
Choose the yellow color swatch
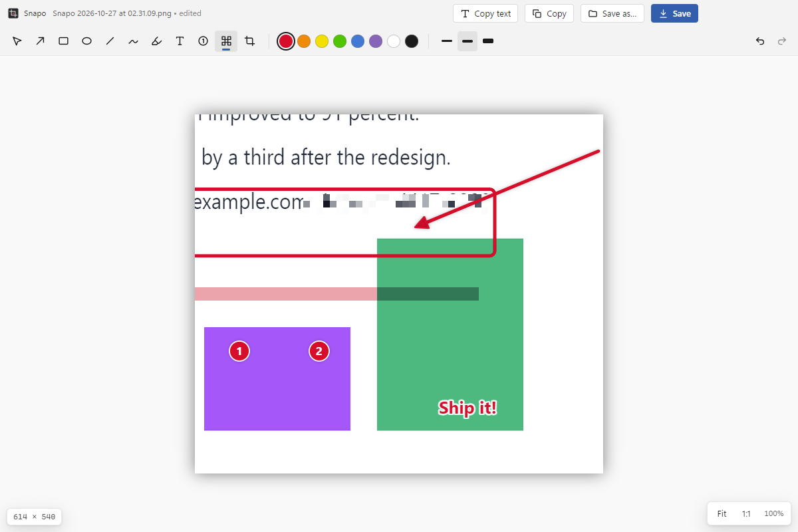click(322, 41)
